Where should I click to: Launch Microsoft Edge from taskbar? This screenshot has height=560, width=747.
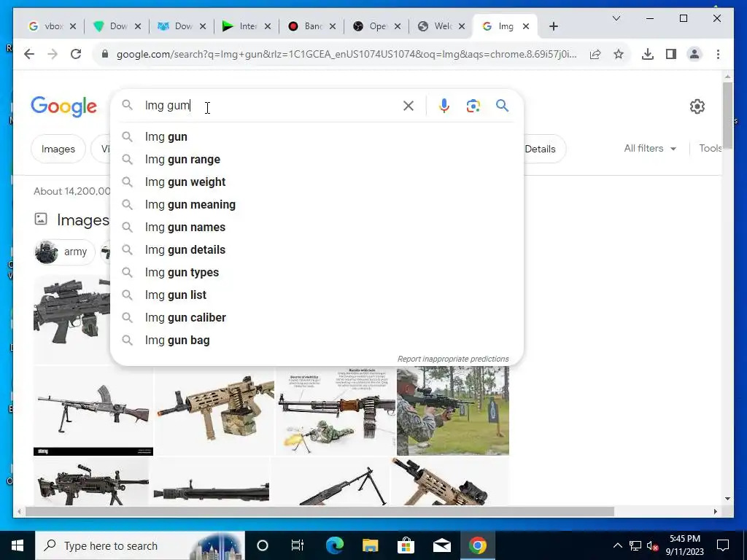pos(334,545)
